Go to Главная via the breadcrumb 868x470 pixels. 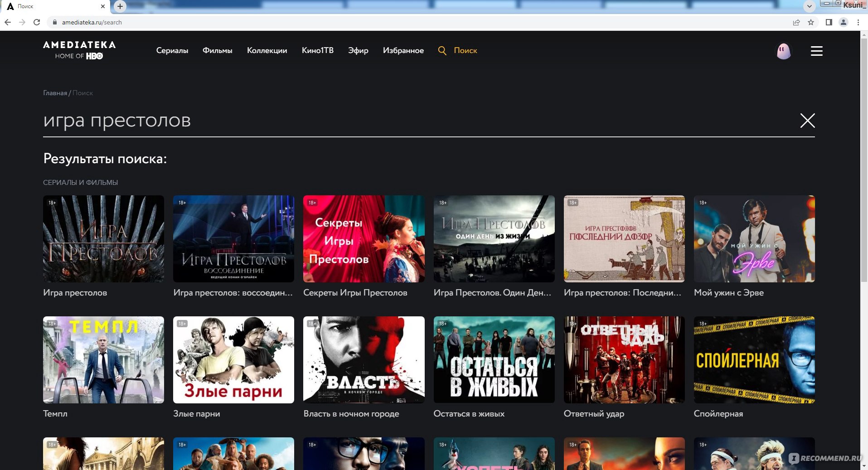coord(55,93)
